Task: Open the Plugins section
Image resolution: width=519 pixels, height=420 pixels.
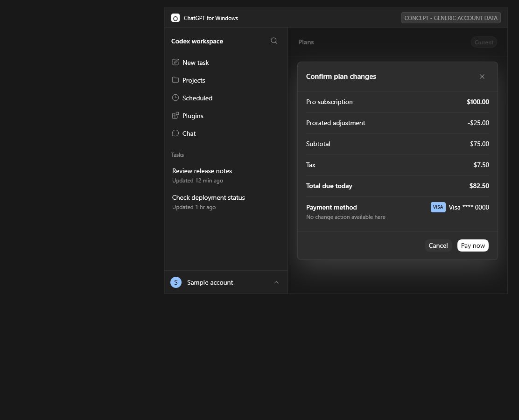Action: click(193, 116)
